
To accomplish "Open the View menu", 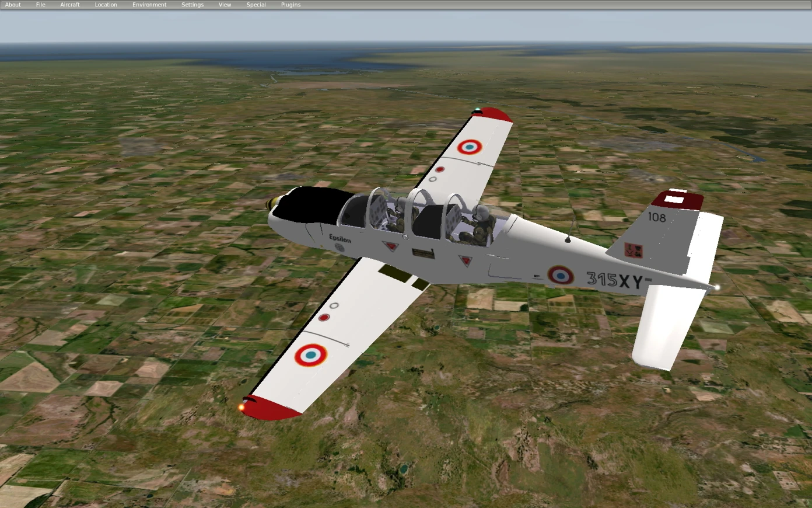I will pos(225,5).
